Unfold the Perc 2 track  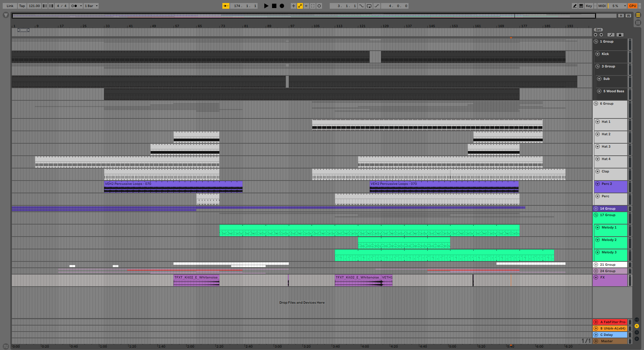click(598, 184)
